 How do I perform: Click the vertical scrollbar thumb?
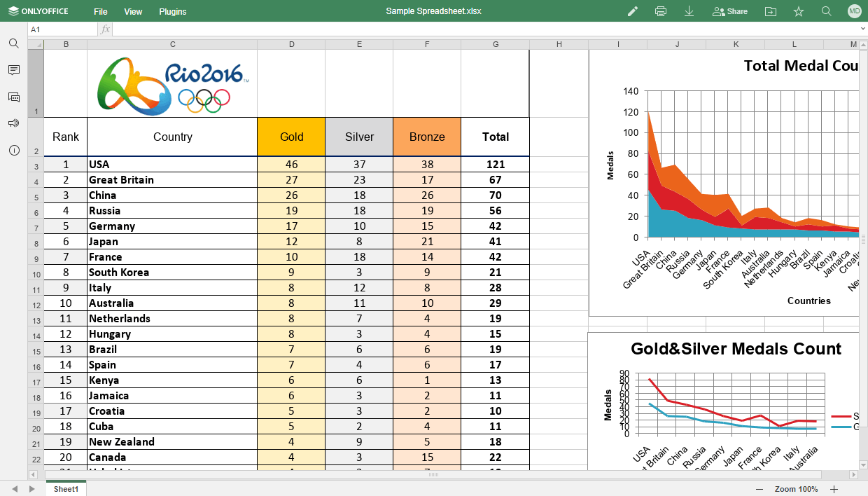(863, 239)
